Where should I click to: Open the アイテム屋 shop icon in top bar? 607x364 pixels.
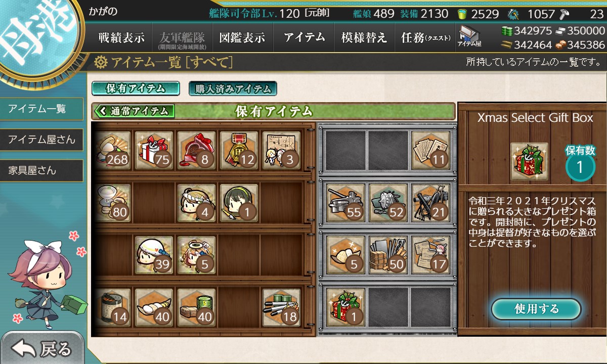tap(470, 37)
